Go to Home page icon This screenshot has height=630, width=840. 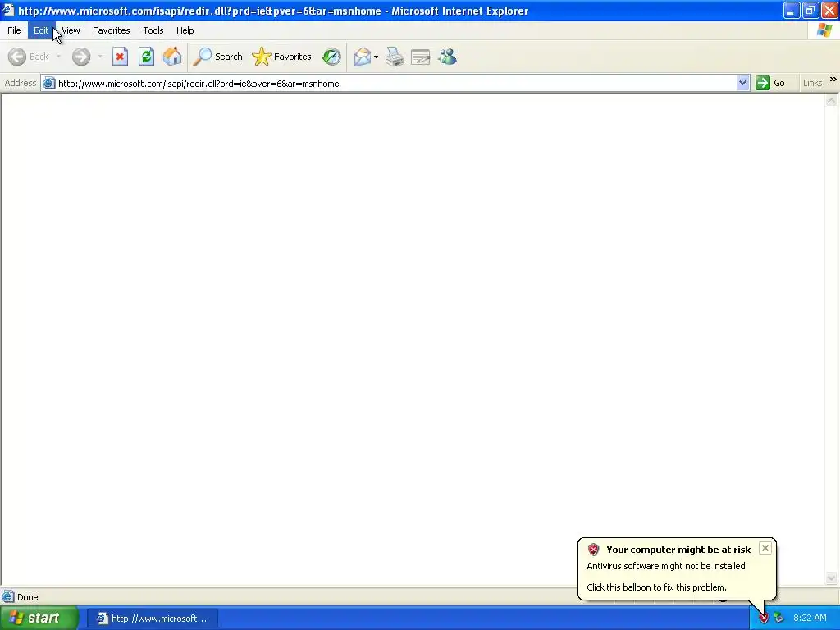[172, 57]
